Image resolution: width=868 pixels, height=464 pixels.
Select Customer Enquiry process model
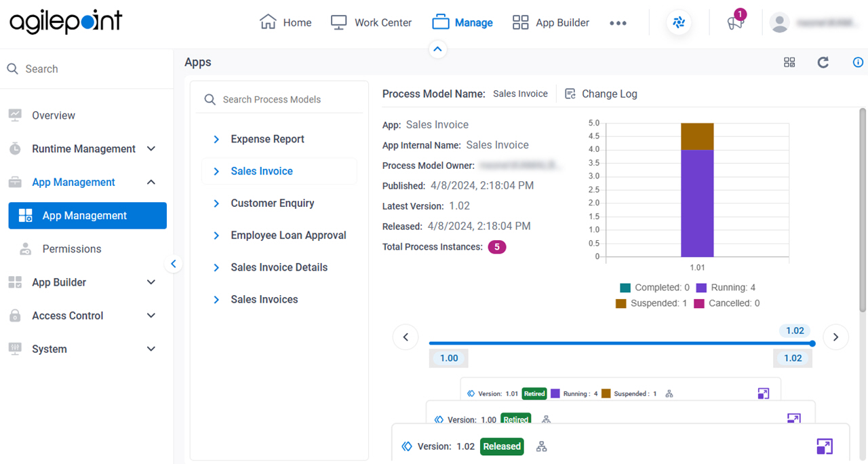point(272,203)
